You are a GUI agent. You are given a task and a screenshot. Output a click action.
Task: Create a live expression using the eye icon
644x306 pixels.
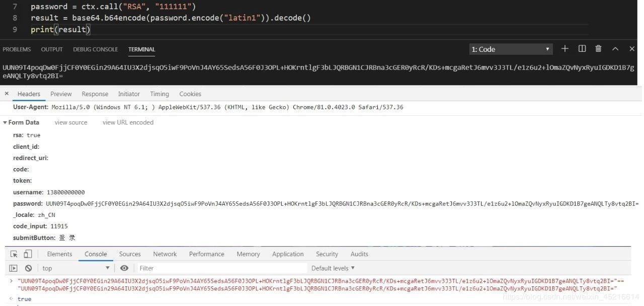[x=124, y=268]
